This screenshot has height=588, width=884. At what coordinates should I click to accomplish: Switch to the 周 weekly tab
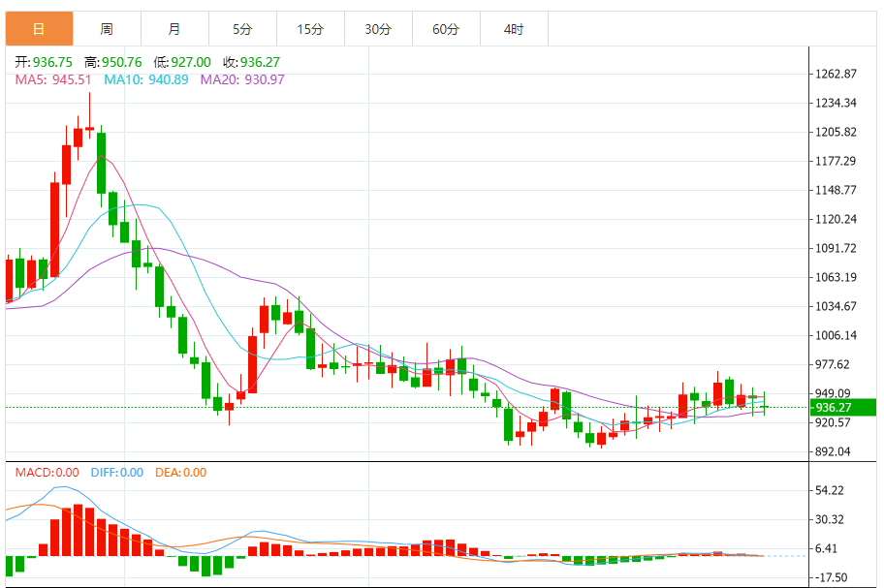107,29
